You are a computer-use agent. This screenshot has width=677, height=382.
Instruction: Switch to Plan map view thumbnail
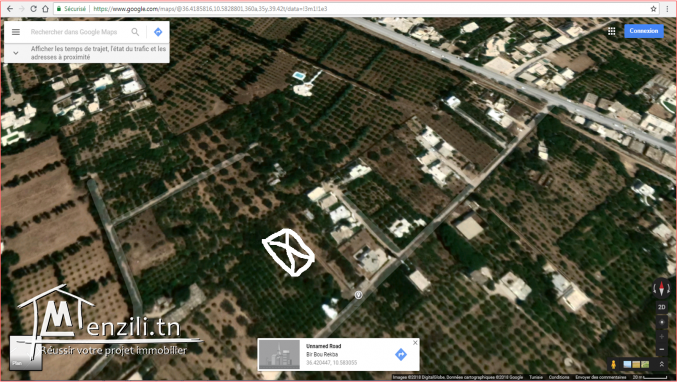tap(26, 353)
